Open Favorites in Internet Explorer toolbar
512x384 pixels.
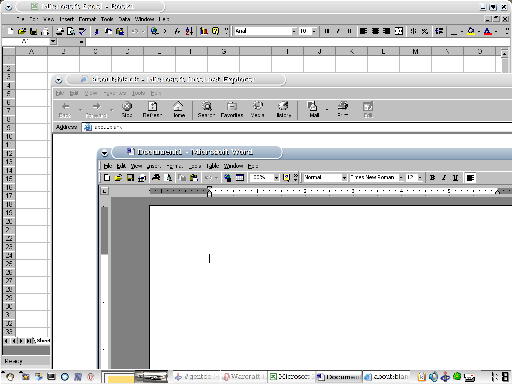[x=232, y=109]
